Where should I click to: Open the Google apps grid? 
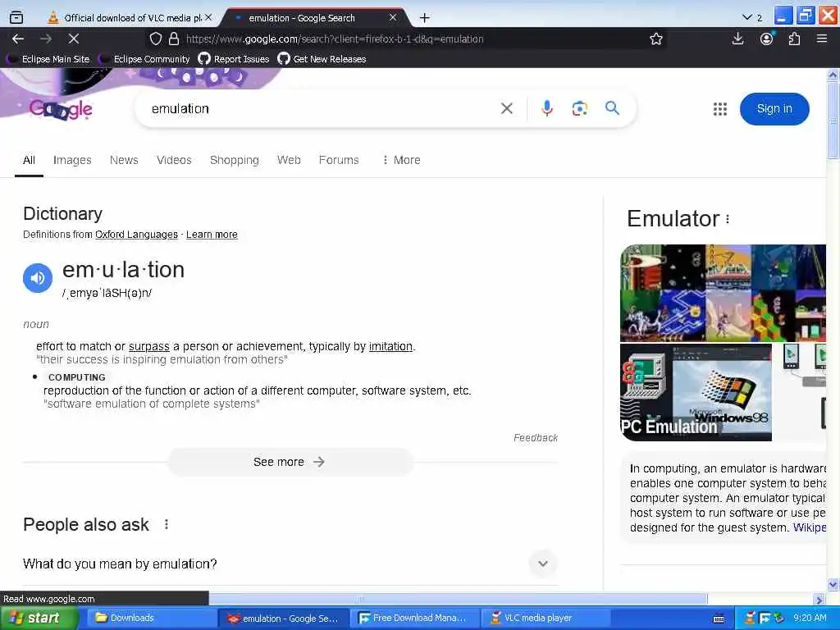720,109
